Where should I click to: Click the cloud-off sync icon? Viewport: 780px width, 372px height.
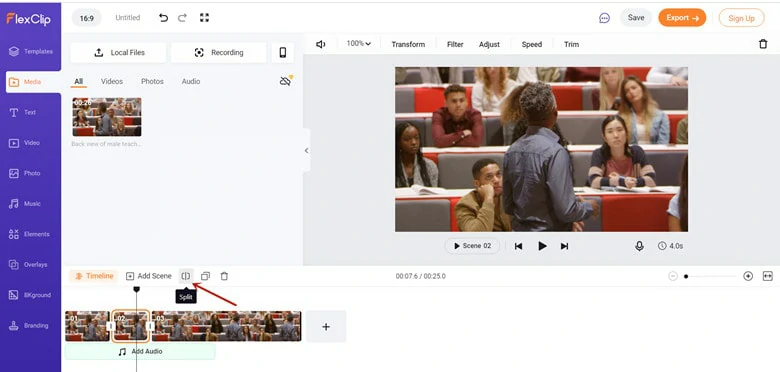(286, 81)
